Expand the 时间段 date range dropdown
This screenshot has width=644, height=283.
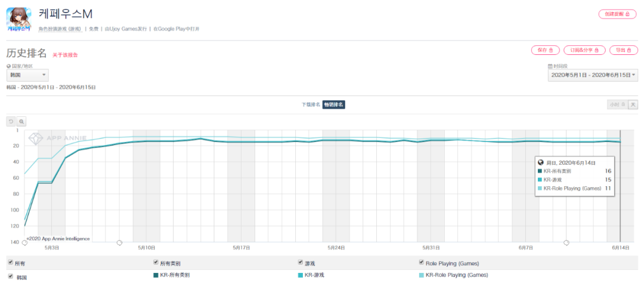coord(593,75)
